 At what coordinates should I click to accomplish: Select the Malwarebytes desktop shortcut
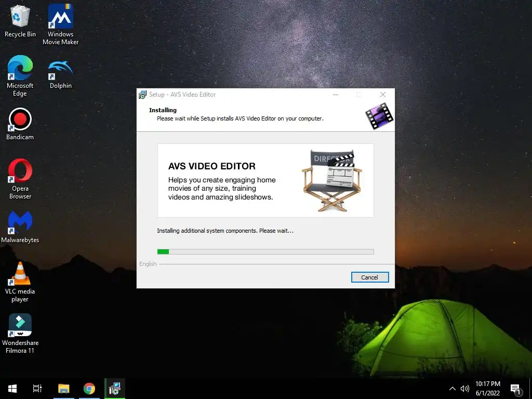click(x=20, y=227)
